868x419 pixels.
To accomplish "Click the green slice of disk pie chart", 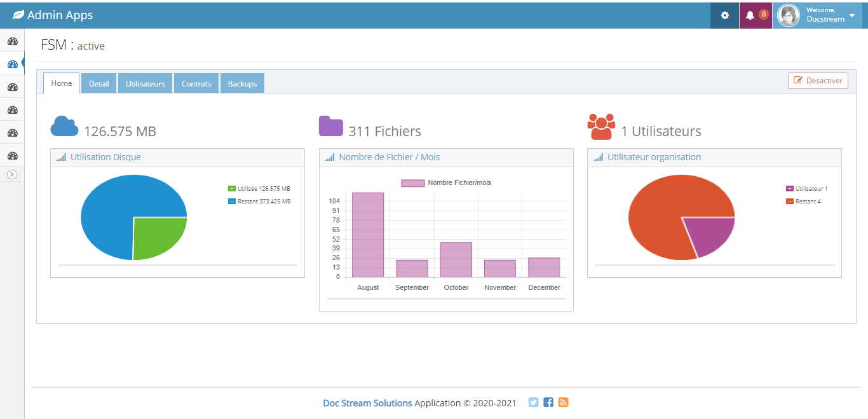I will tap(156, 235).
